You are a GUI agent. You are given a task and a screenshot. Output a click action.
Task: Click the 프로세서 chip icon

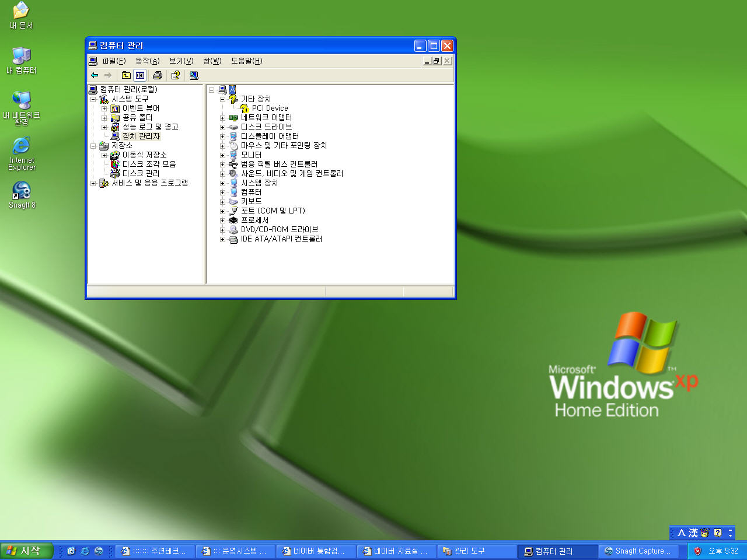click(x=233, y=220)
